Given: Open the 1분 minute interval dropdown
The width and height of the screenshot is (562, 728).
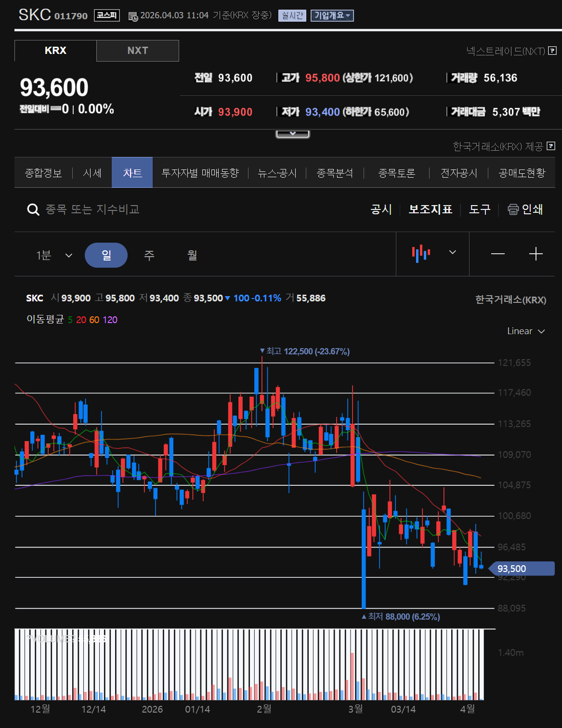Looking at the screenshot, I should (54, 255).
